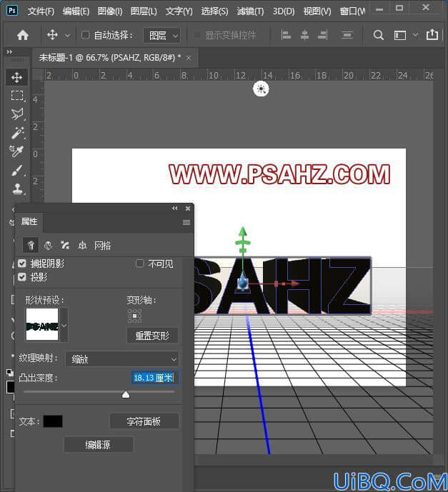Open the 文件 menu
The height and width of the screenshot is (492, 448).
[x=41, y=11]
